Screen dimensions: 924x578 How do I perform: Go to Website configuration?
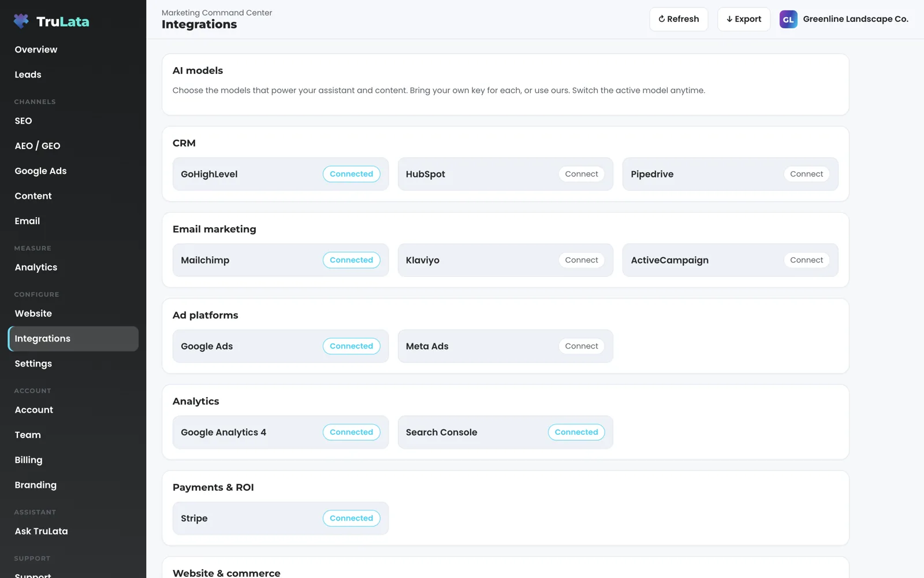[x=73, y=313]
